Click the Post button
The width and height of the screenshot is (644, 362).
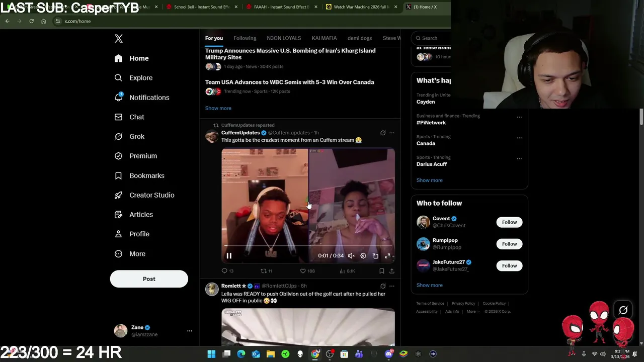pos(149,279)
